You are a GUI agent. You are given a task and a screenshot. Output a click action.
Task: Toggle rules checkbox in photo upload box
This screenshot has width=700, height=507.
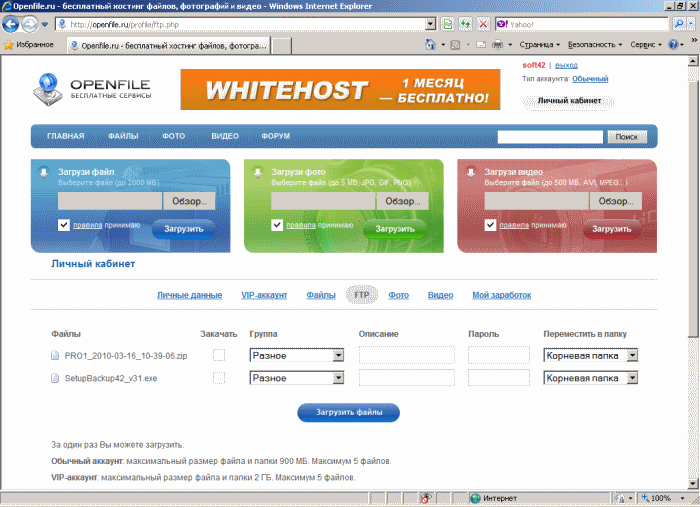(x=277, y=225)
